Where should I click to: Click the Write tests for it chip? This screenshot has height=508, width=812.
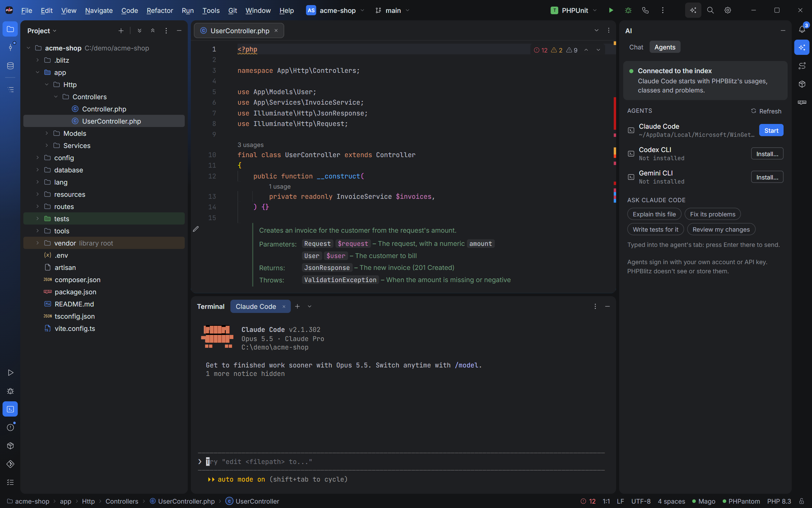(655, 229)
